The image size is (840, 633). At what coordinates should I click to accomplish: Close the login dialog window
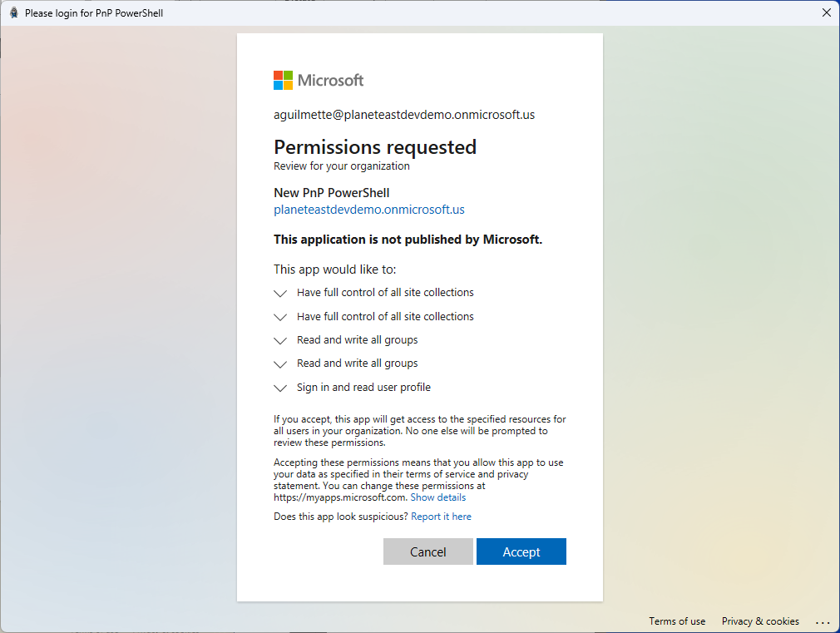tap(826, 12)
